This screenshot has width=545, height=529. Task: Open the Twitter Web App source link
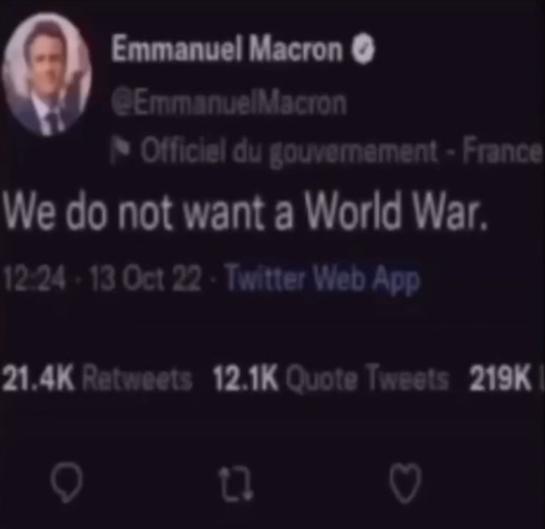click(x=324, y=280)
